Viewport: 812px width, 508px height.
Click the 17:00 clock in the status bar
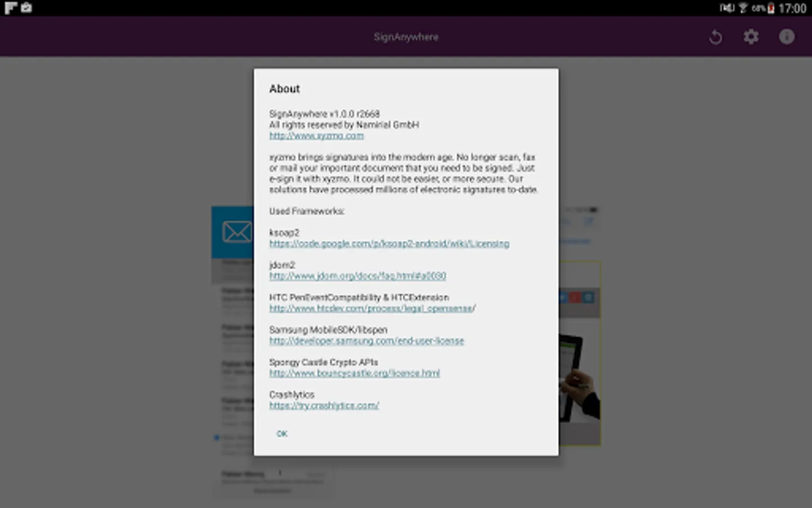coord(792,8)
